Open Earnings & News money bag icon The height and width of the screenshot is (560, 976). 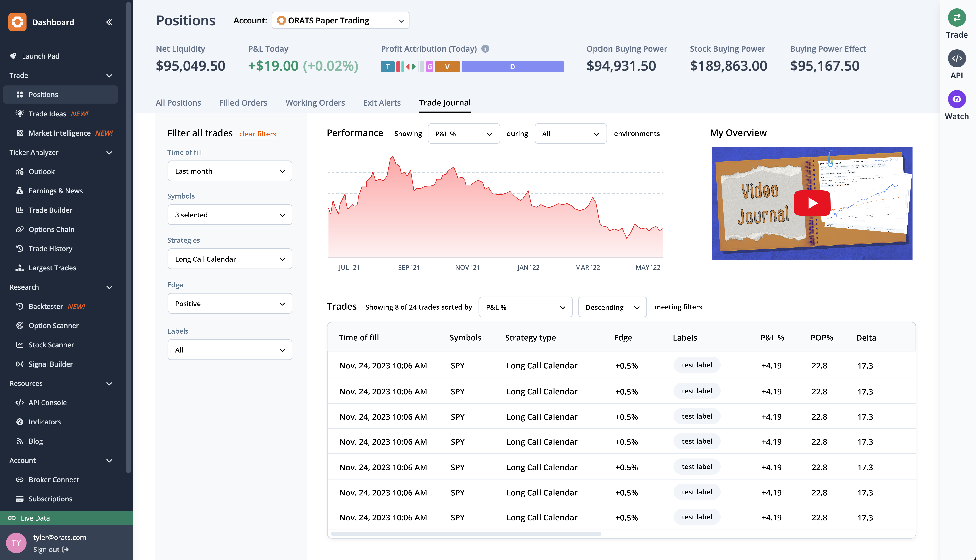[x=20, y=191]
